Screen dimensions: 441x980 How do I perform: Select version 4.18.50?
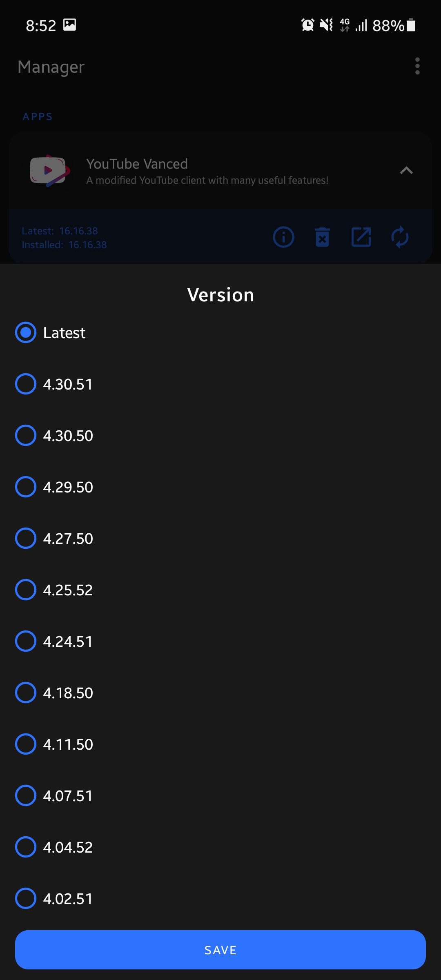point(26,693)
